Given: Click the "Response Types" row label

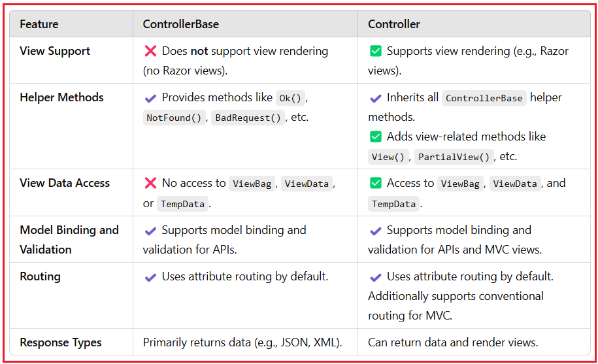Looking at the screenshot, I should [61, 342].
